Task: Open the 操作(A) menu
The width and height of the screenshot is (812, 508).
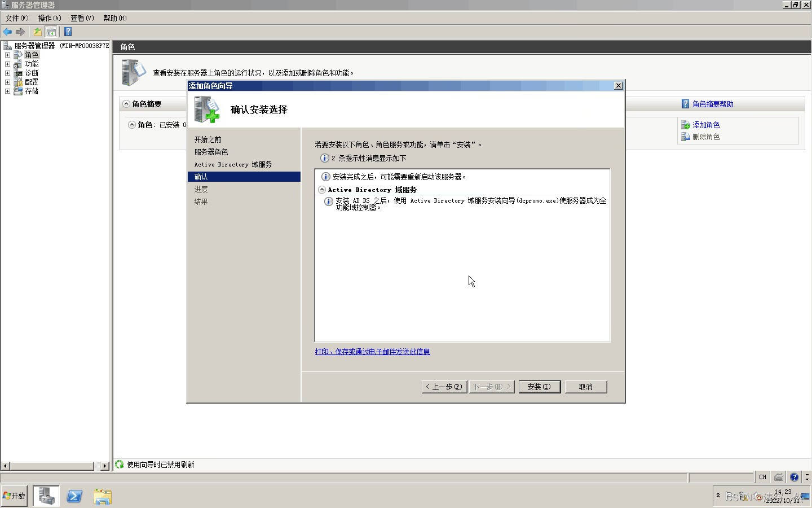Action: tap(50, 18)
